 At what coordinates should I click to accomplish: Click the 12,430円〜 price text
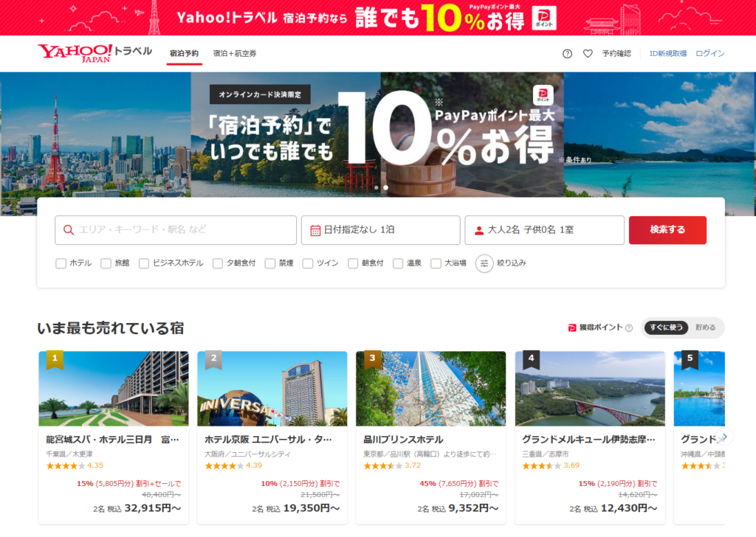point(629,508)
